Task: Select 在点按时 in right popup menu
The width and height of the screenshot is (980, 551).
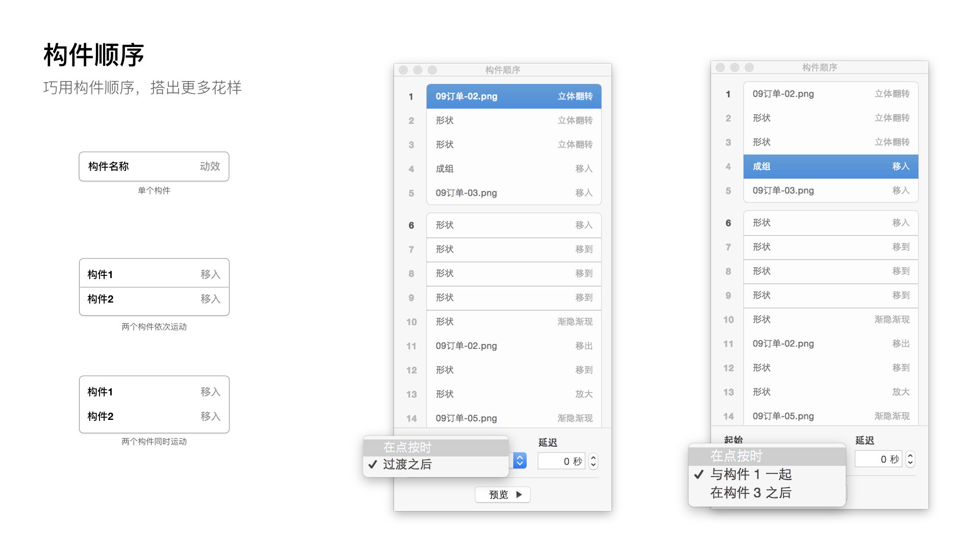Action: (736, 456)
